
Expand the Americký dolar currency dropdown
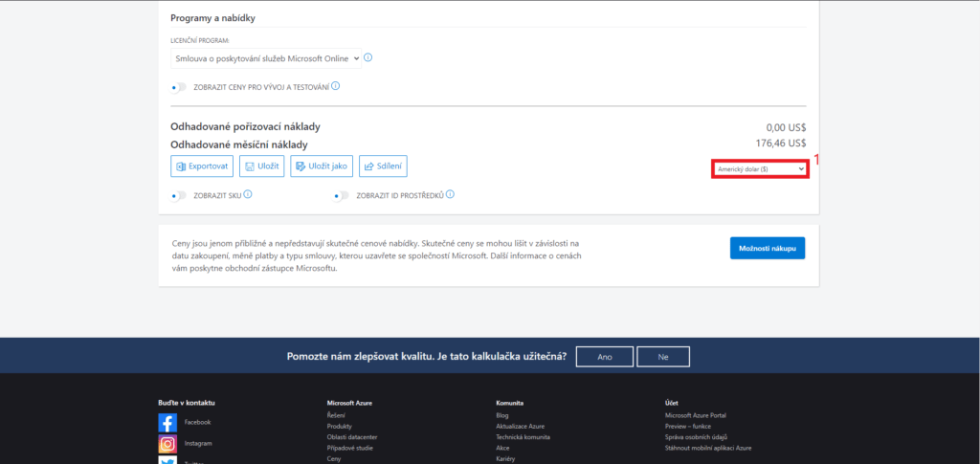pos(760,168)
